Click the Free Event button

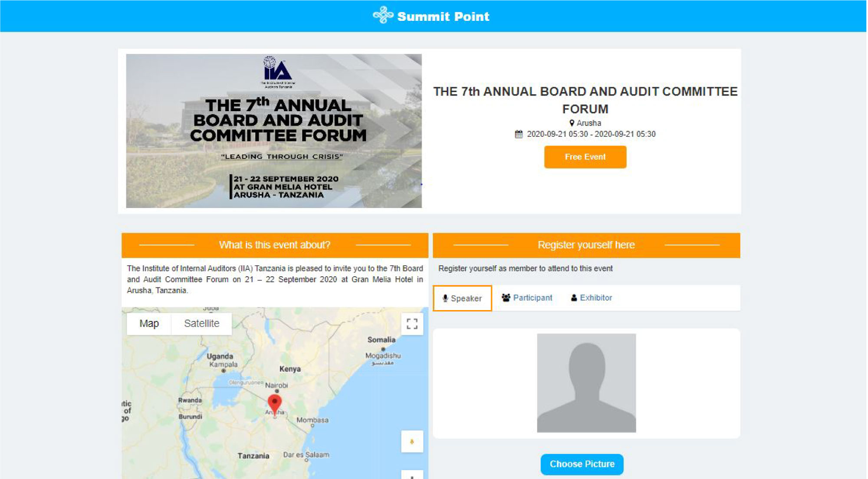pos(585,157)
